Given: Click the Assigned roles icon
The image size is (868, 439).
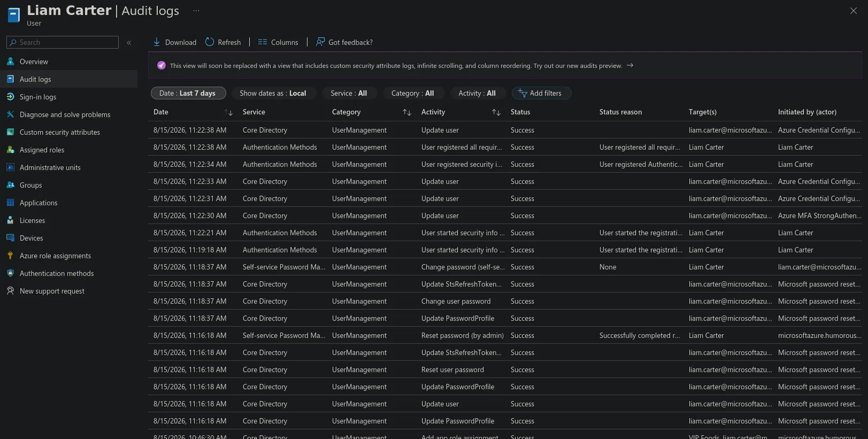Looking at the screenshot, I should click(10, 150).
